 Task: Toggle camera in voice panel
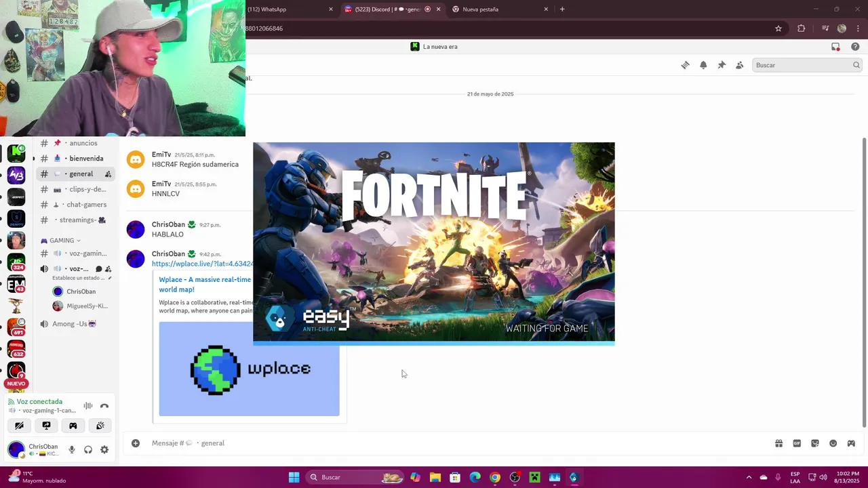[x=19, y=426]
